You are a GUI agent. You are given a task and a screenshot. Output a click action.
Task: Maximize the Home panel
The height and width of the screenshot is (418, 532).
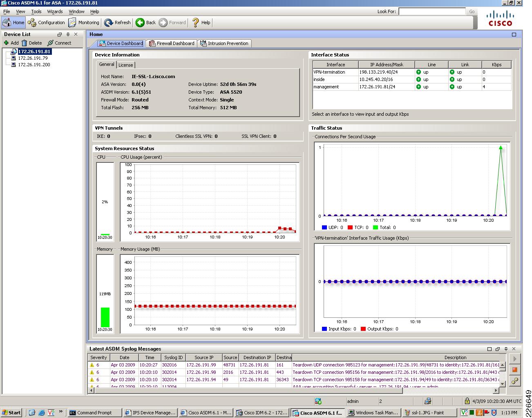[x=514, y=34]
